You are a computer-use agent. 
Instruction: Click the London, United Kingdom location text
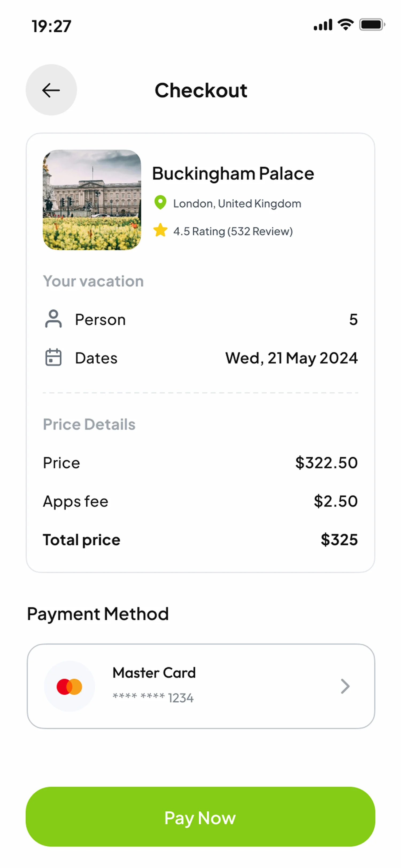pos(237,204)
